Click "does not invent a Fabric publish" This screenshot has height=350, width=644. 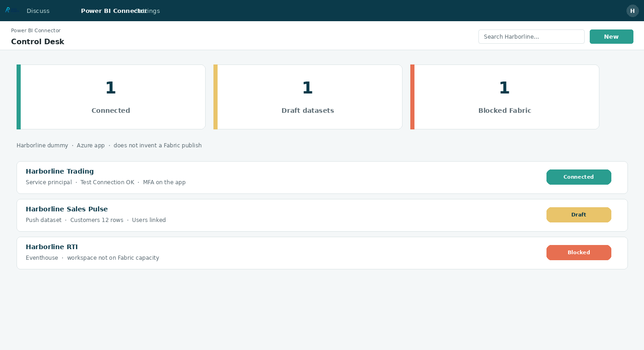pyautogui.click(x=157, y=146)
